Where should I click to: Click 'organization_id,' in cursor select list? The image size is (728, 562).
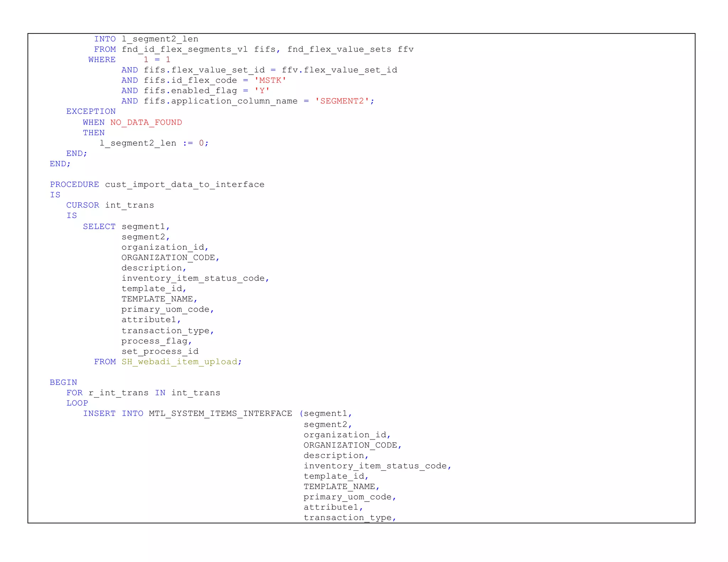point(165,247)
